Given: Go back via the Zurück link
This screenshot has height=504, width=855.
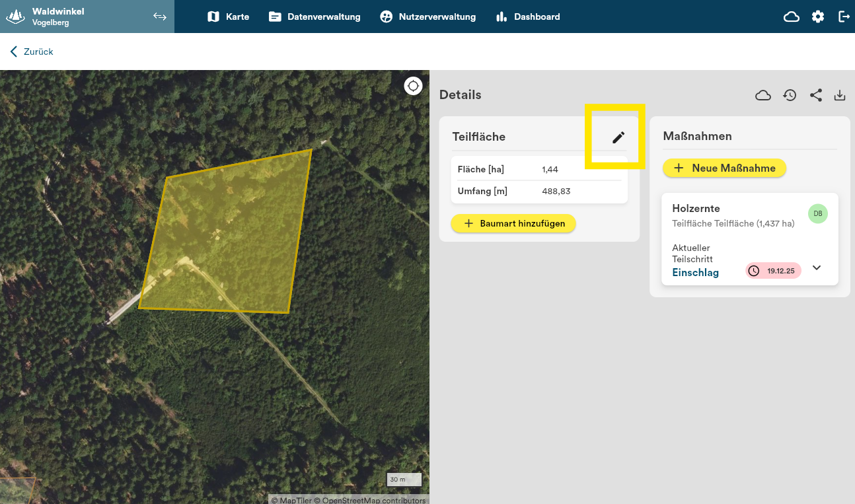Looking at the screenshot, I should (32, 52).
